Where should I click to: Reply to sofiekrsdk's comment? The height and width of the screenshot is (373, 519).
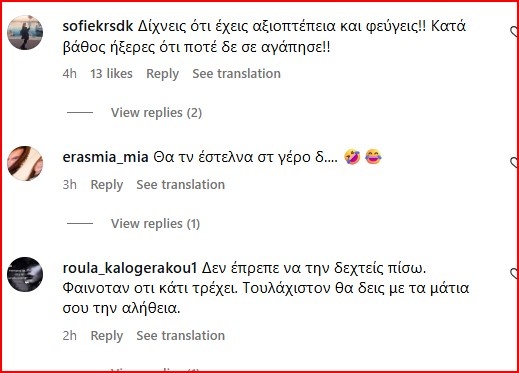click(x=162, y=74)
